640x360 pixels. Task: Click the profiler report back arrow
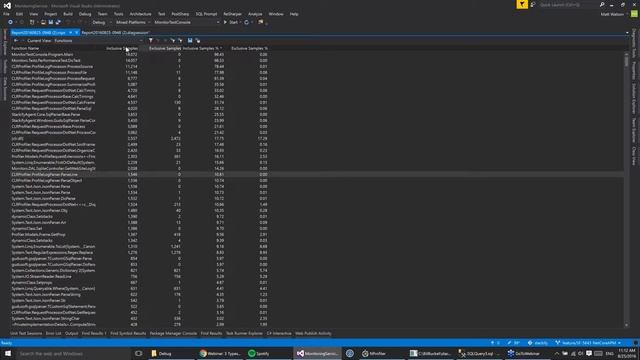[x=16, y=40]
